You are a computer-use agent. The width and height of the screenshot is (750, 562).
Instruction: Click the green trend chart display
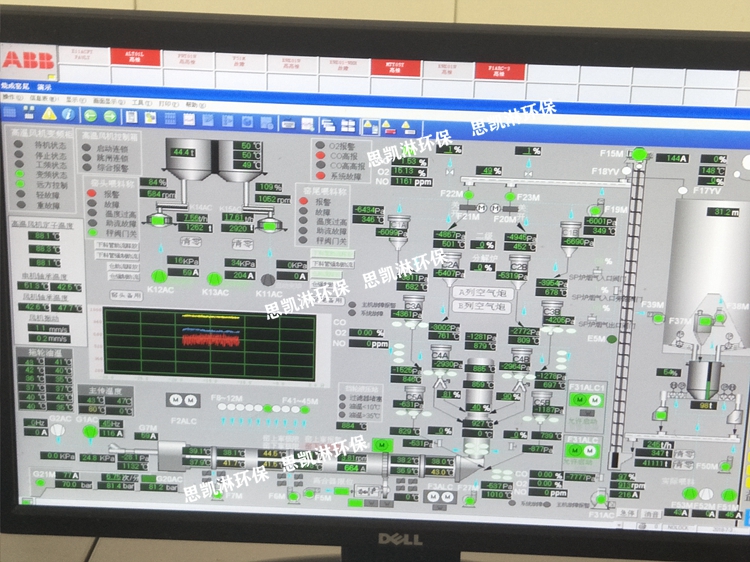[x=210, y=346]
